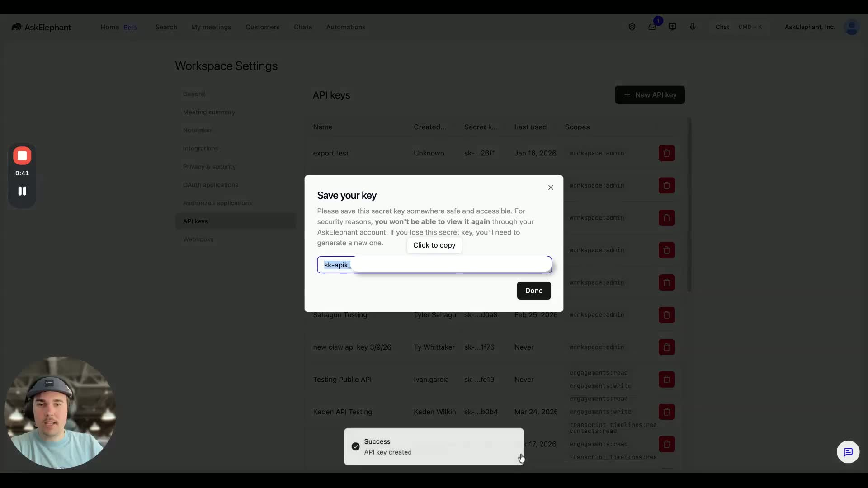This screenshot has width=868, height=488.
Task: Click the Jan 16, 2026 last used date
Action: (535, 153)
